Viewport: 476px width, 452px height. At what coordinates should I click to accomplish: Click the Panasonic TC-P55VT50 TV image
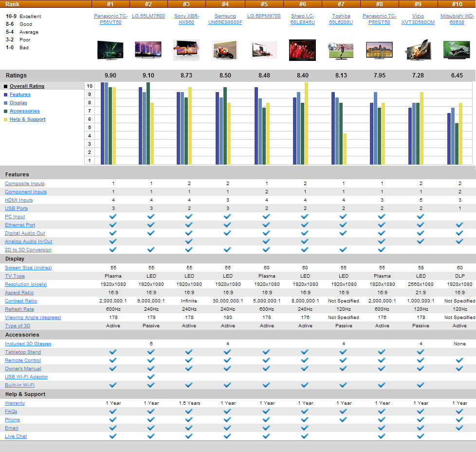click(x=110, y=50)
